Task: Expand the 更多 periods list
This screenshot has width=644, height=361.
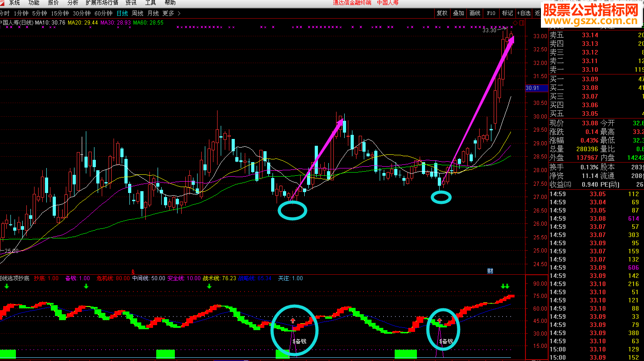Action: 171,13
